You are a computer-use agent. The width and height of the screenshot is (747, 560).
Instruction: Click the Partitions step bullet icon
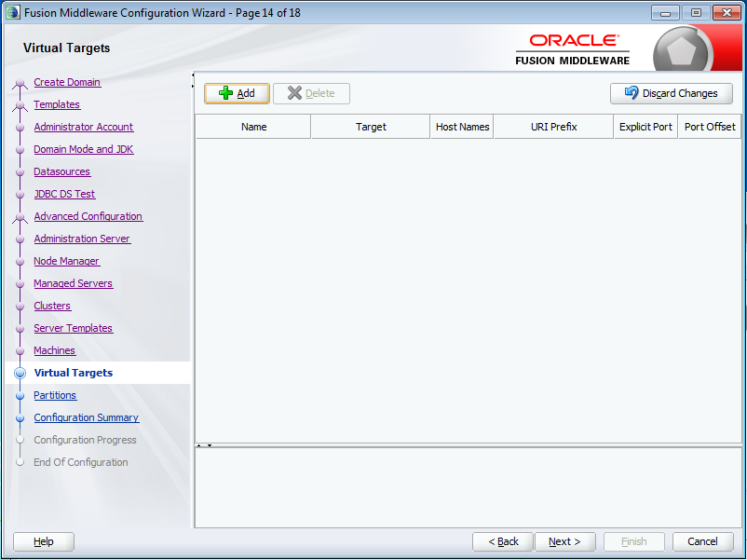coord(20,396)
